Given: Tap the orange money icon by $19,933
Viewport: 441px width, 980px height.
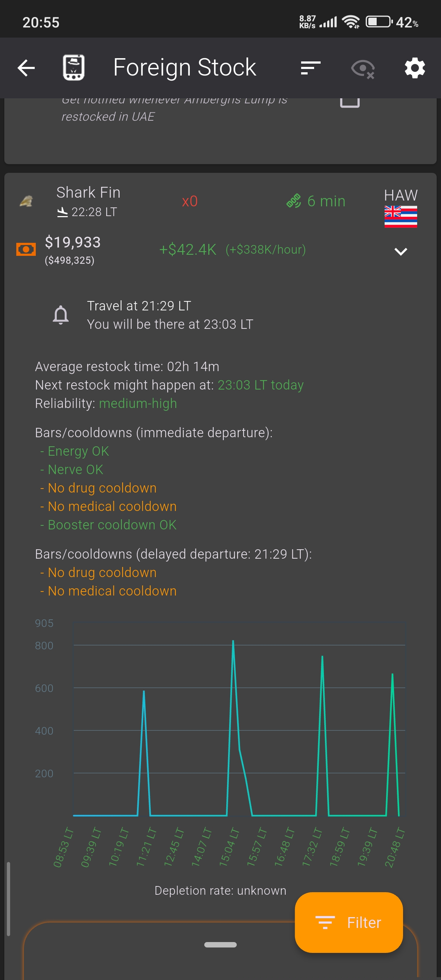Looking at the screenshot, I should pyautogui.click(x=26, y=249).
